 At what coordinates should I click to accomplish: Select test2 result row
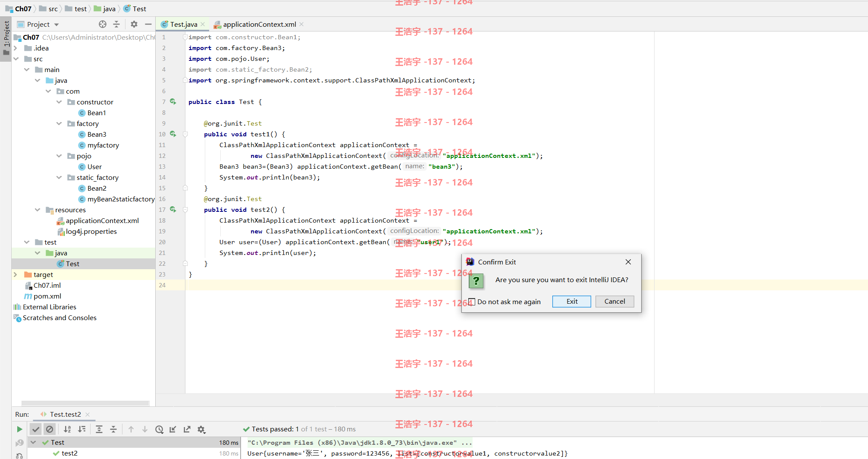click(134, 453)
